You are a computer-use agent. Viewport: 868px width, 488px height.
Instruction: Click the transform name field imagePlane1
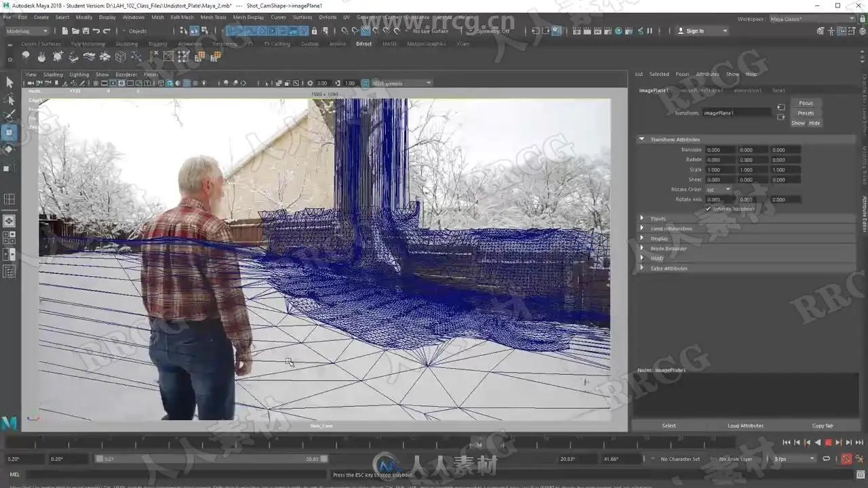pos(736,113)
